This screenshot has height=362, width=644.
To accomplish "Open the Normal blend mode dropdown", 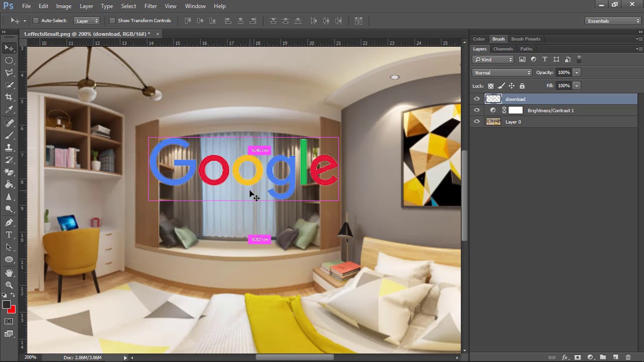I will [x=502, y=73].
